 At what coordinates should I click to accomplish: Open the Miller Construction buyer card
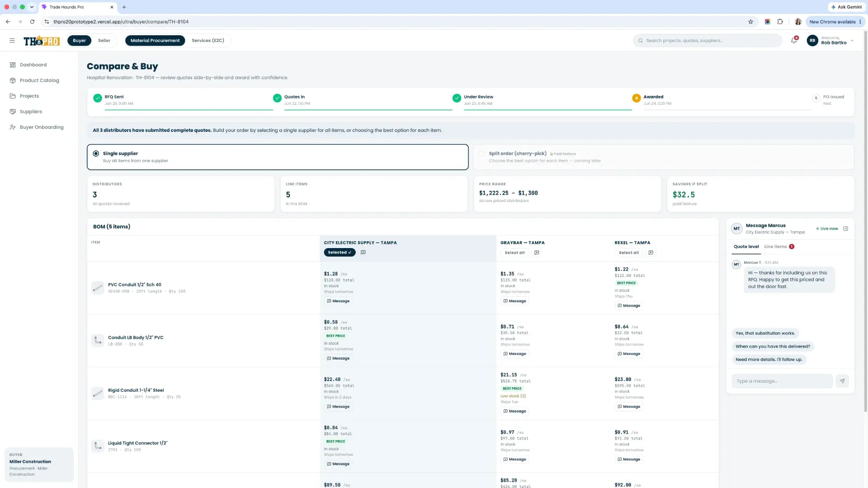[39, 465]
